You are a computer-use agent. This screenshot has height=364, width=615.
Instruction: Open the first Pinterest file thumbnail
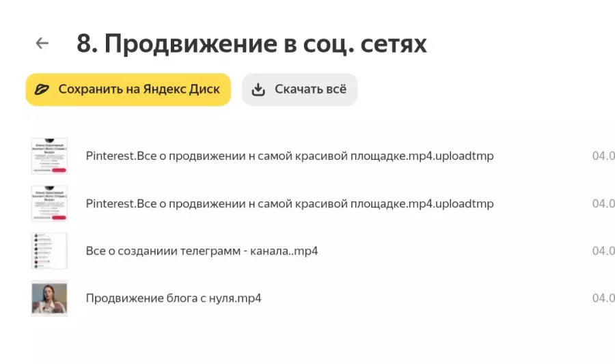[49, 156]
